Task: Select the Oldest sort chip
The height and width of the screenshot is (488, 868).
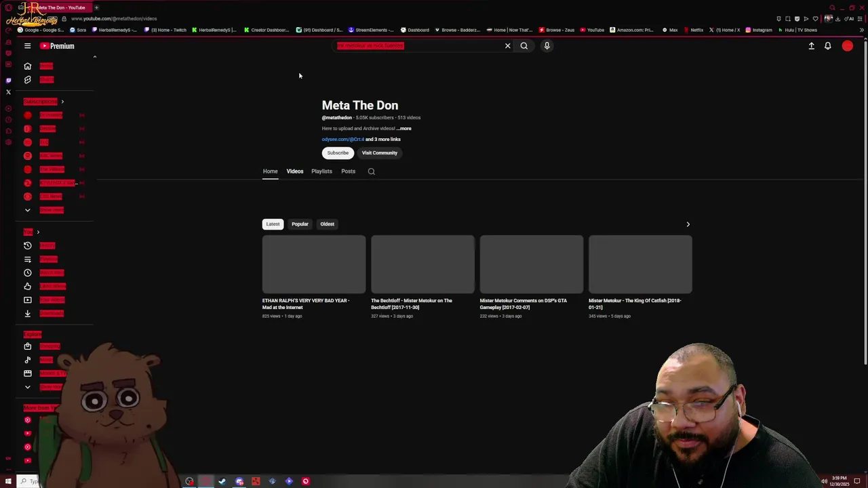Action: (x=327, y=224)
